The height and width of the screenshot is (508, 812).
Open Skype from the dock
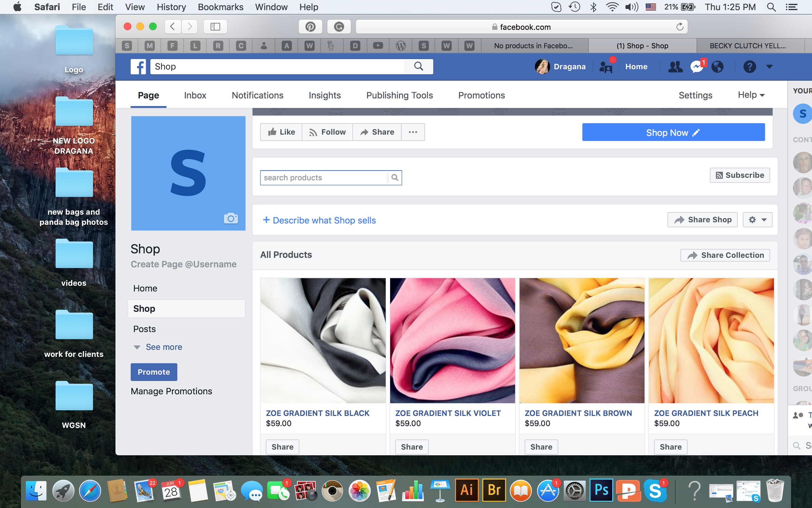[x=655, y=490]
